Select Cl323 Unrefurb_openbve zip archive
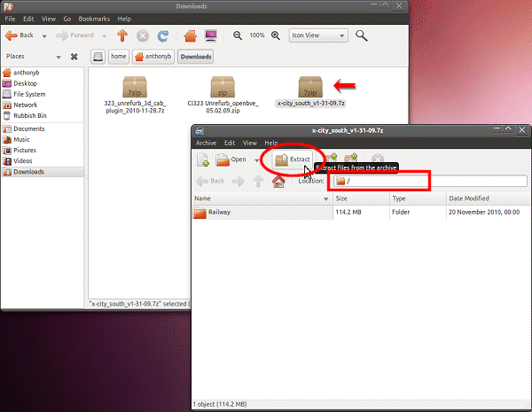The image size is (532, 412). (223, 95)
